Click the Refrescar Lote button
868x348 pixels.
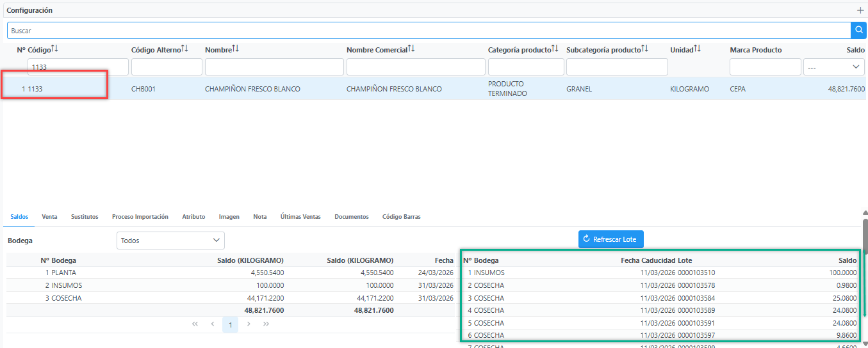coord(610,239)
